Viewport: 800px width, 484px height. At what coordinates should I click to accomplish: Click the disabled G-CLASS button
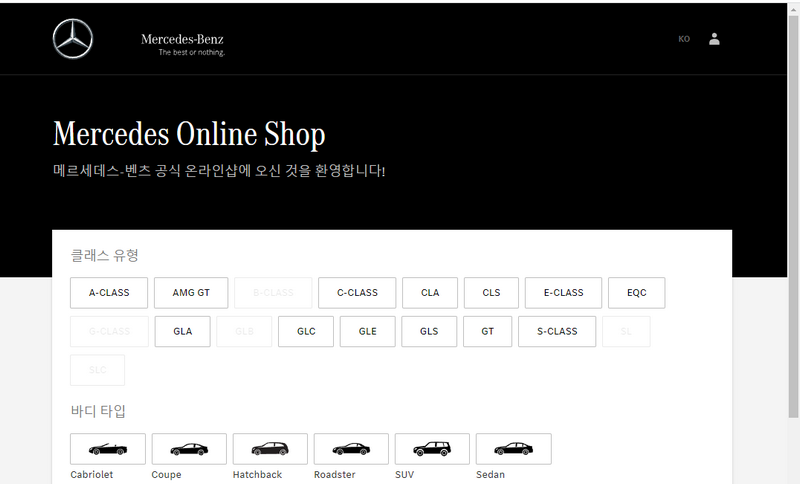coord(109,332)
